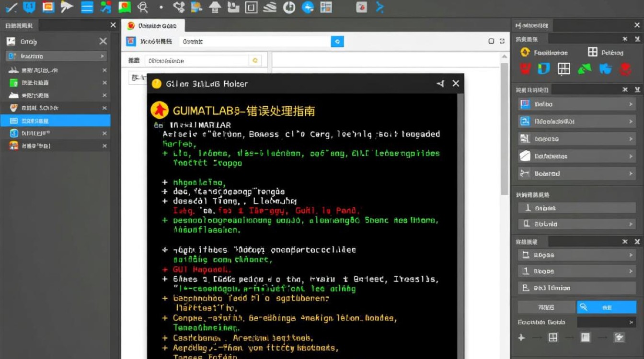Click the blue globe icon in top toolbar
Image resolution: width=644 pixels, height=359 pixels.
point(307,7)
